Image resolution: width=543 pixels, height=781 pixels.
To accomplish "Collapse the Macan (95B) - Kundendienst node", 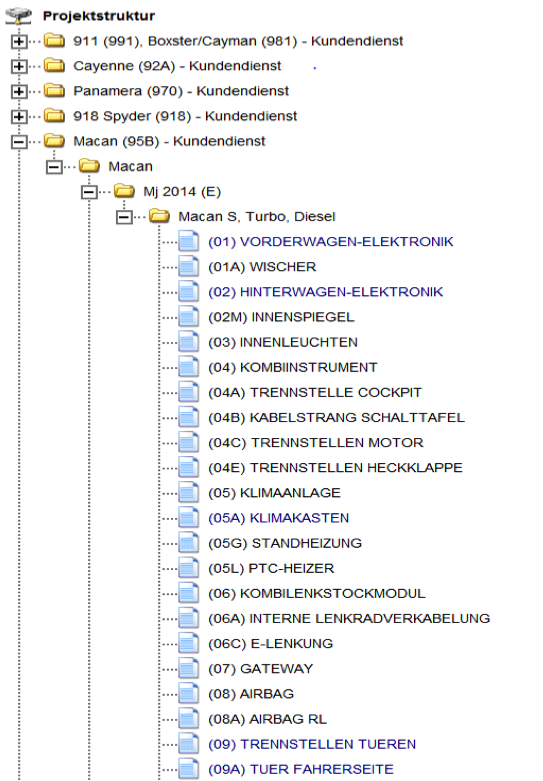I will coord(19,142).
